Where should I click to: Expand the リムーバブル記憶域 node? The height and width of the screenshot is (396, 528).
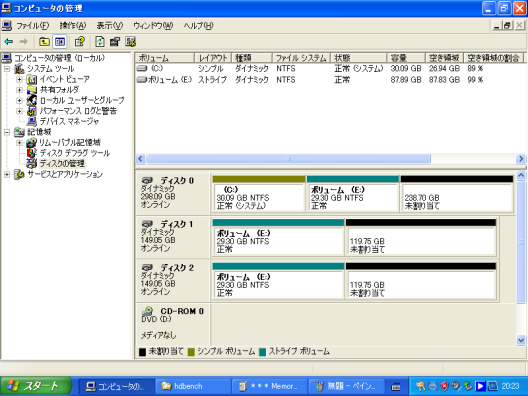click(x=20, y=142)
